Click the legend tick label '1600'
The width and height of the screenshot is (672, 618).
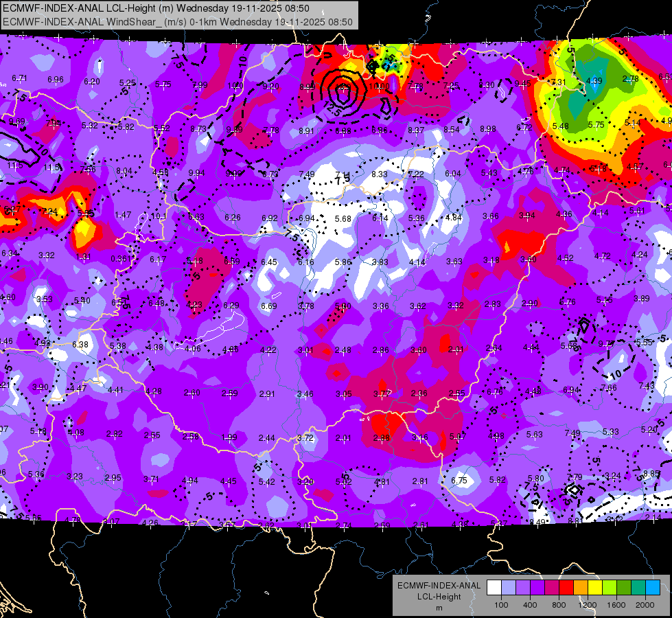616,605
